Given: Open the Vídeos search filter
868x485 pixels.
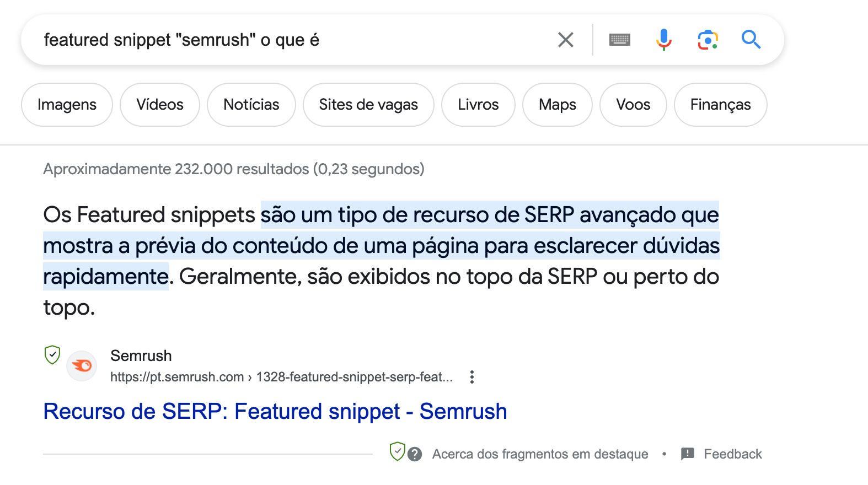Looking at the screenshot, I should [159, 104].
